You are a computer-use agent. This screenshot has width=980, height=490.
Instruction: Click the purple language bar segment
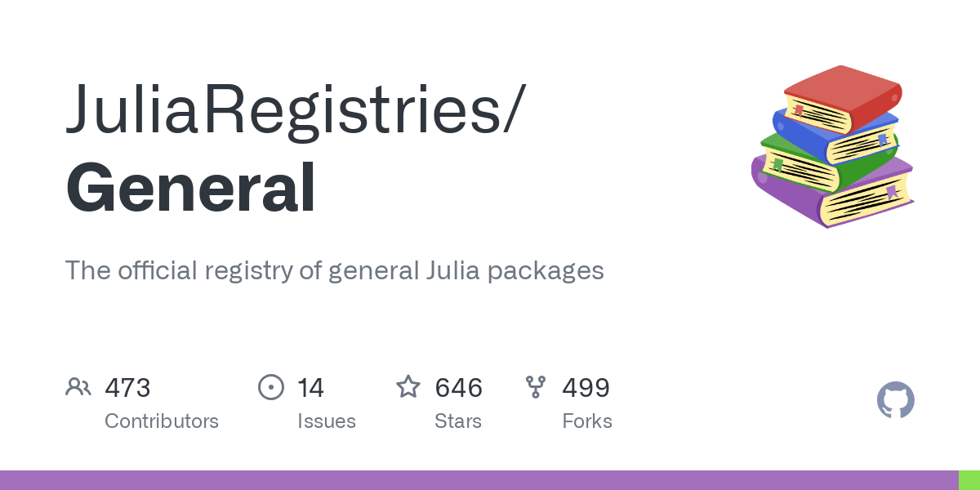coord(479,480)
